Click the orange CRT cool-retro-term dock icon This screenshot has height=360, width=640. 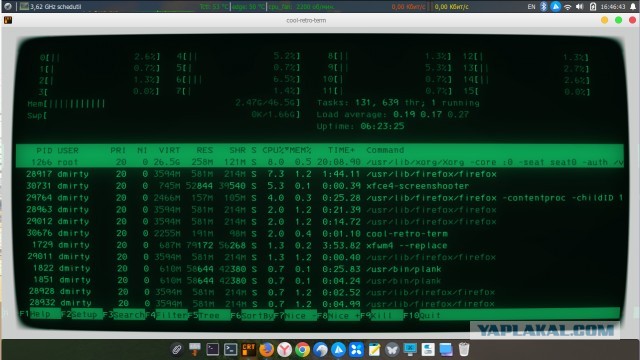pyautogui.click(x=249, y=349)
